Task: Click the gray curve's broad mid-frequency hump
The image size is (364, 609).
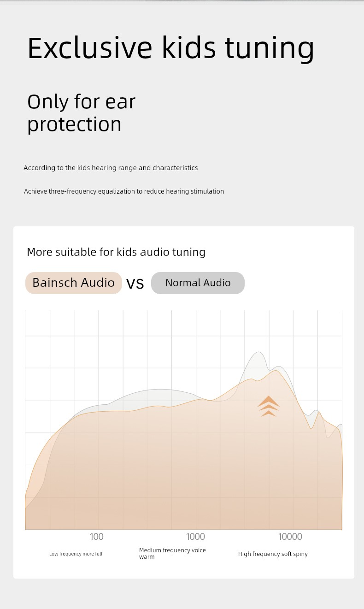Action: click(x=159, y=390)
